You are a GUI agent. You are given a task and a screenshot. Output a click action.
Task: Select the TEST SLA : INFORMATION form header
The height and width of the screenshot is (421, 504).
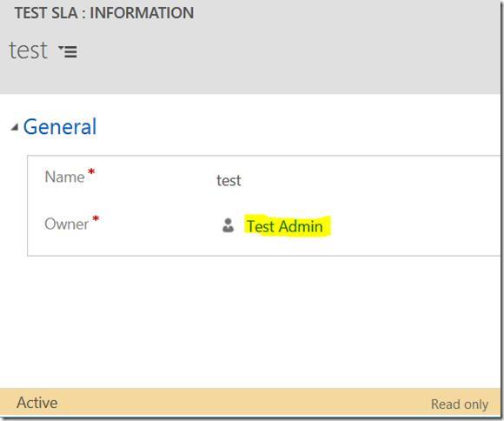click(x=104, y=13)
